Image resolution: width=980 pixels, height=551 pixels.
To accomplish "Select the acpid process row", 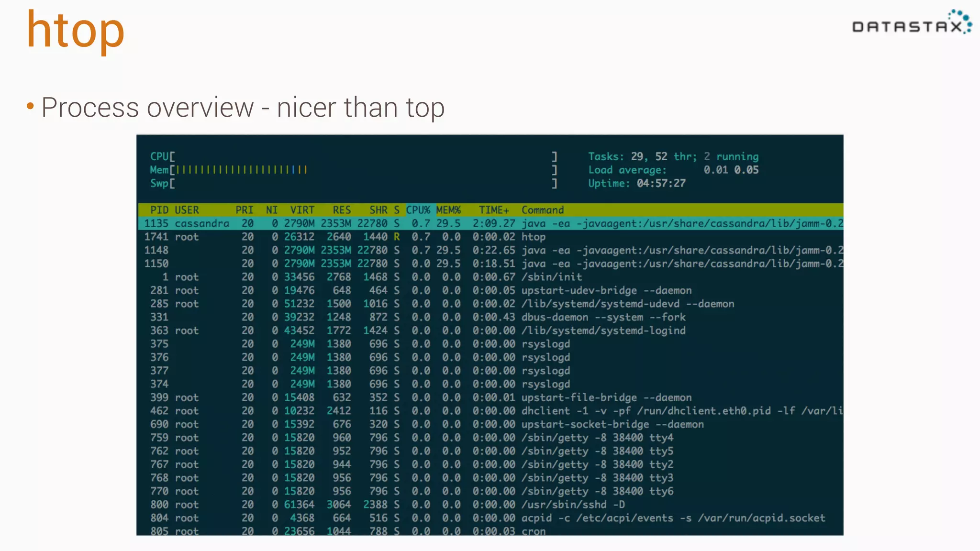I will click(490, 518).
